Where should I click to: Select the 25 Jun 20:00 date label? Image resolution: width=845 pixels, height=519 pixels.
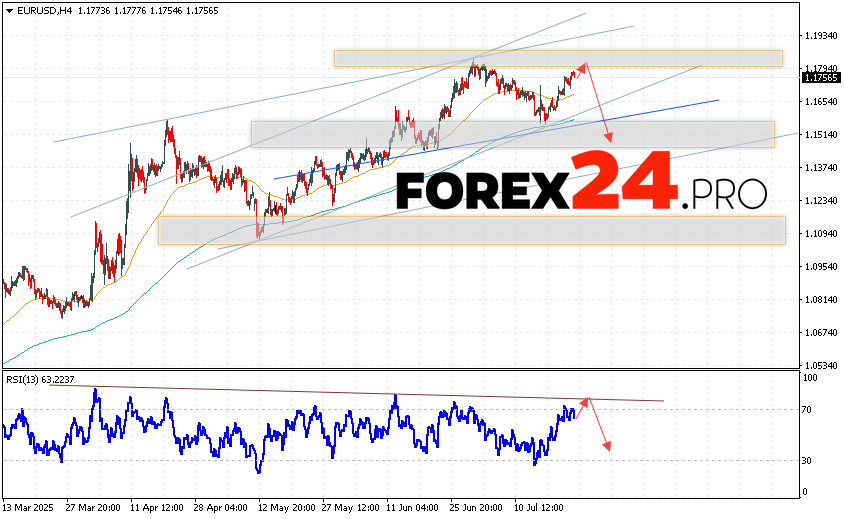click(476, 508)
